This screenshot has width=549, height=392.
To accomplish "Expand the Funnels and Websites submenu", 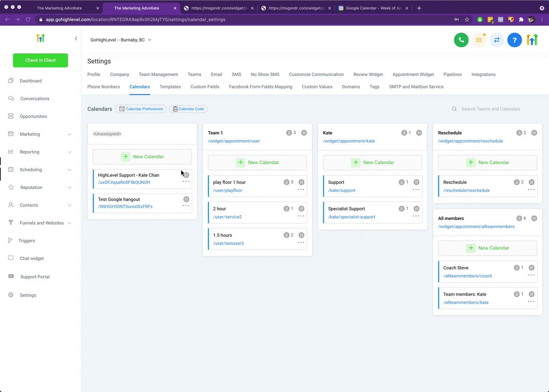I will click(69, 223).
